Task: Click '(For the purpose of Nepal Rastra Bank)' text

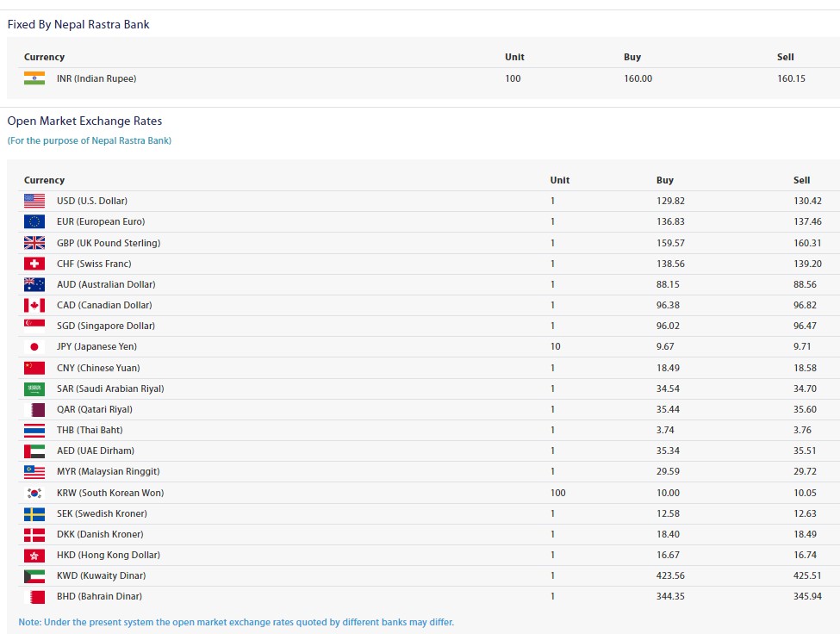Action: coord(90,140)
